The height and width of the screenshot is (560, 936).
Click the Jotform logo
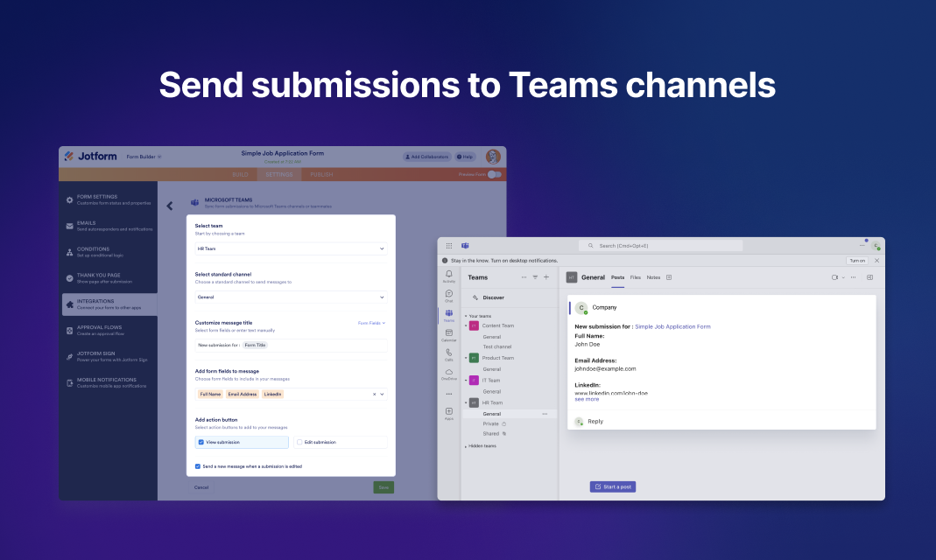pyautogui.click(x=91, y=157)
